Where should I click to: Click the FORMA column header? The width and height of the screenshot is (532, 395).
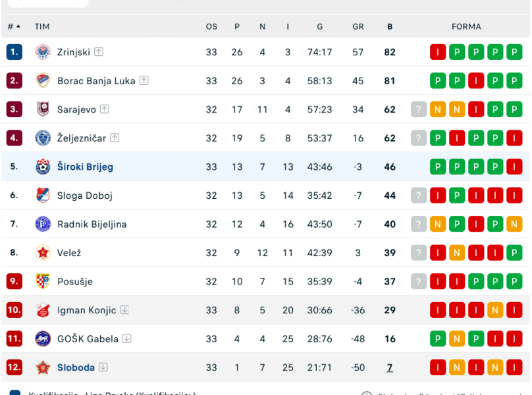click(x=466, y=27)
